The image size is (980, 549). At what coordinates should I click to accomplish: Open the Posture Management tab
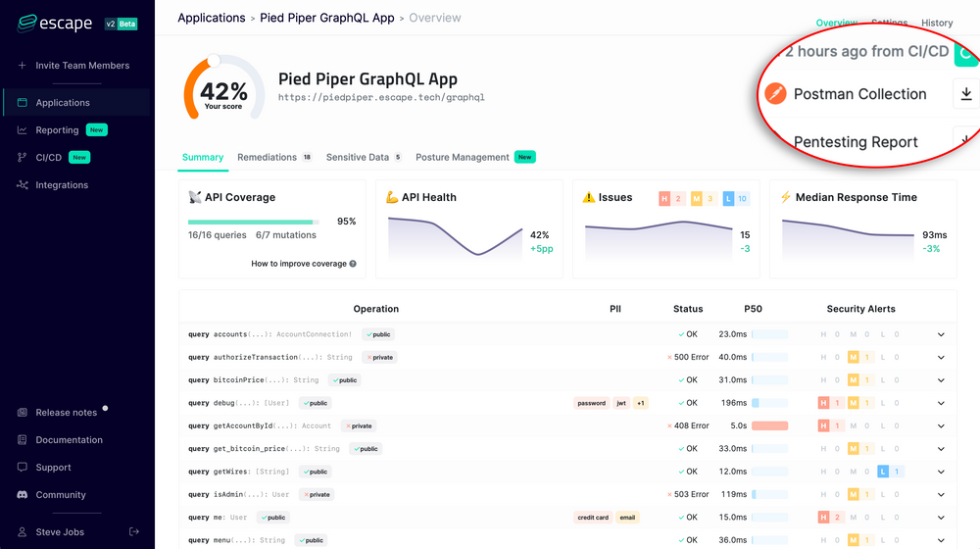pos(475,158)
